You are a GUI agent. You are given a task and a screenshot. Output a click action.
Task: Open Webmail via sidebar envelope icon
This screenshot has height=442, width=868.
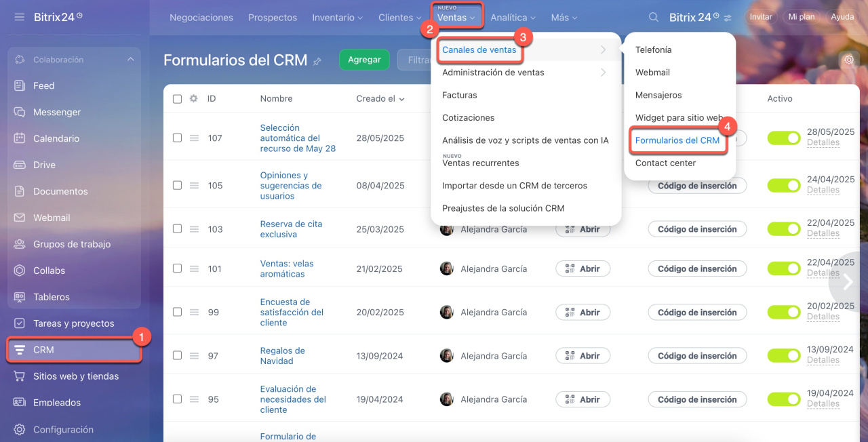[20, 218]
